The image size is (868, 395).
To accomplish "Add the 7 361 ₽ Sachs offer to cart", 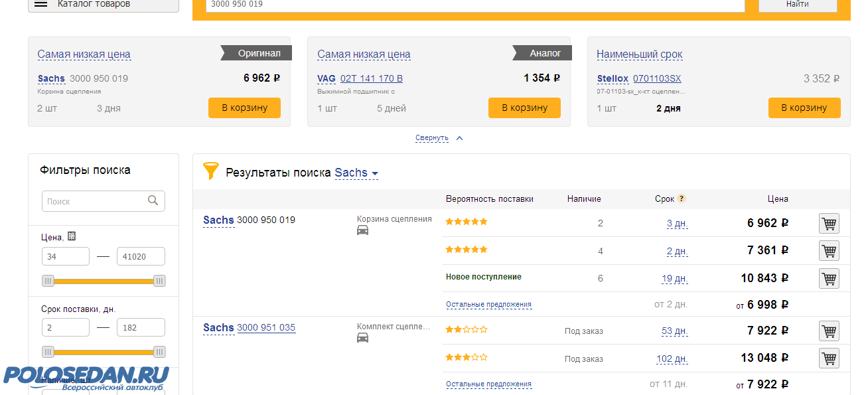I will [x=829, y=250].
